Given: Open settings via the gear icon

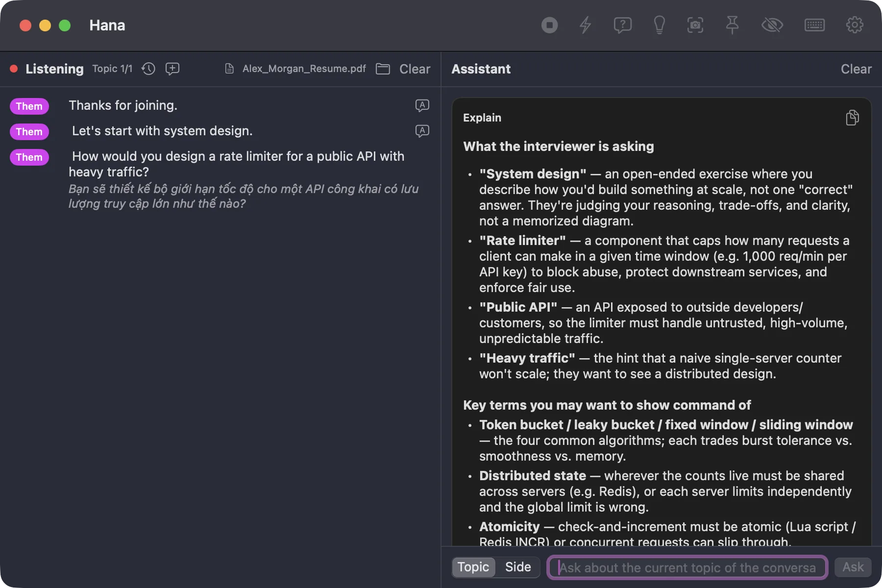Looking at the screenshot, I should pos(855,25).
